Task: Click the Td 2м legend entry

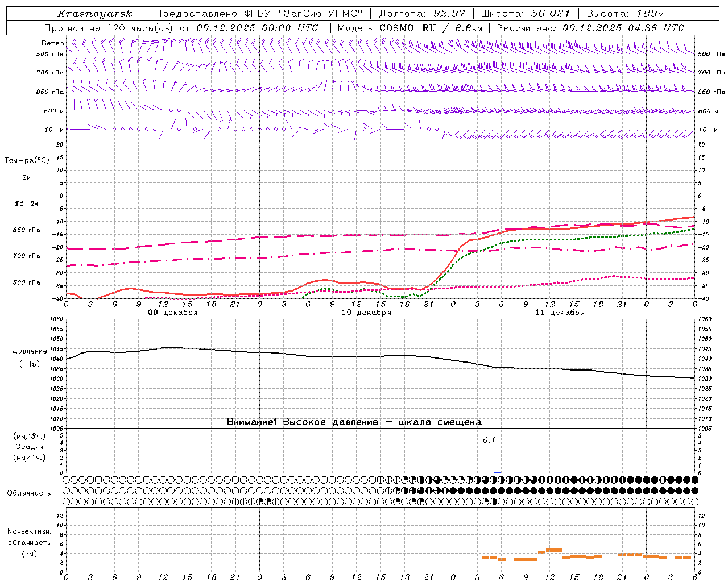Action: [26, 203]
